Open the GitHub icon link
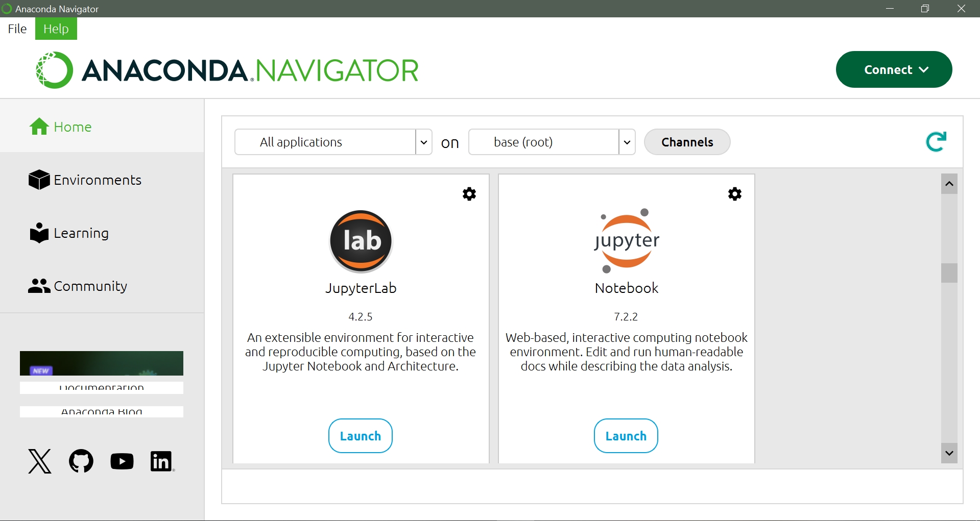This screenshot has height=521, width=980. click(81, 461)
